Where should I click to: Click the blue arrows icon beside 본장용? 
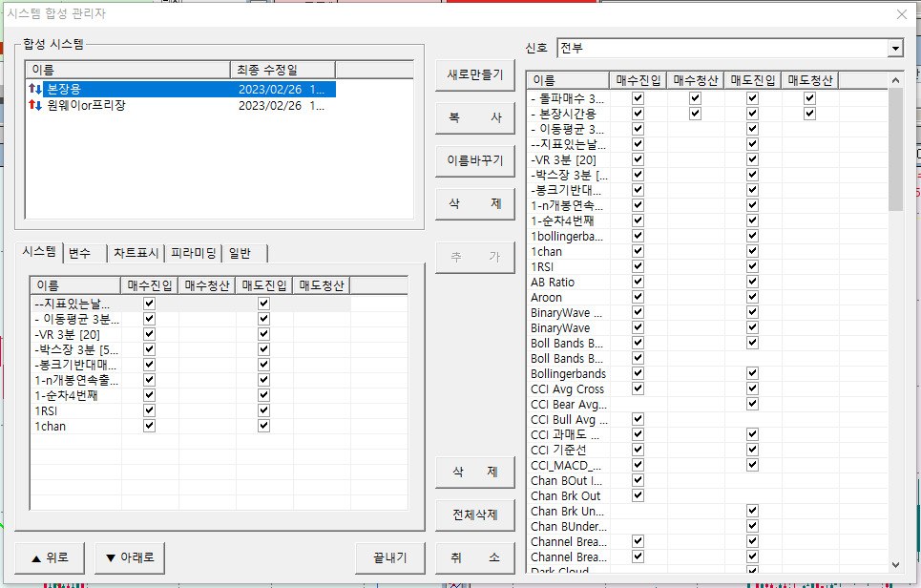36,89
